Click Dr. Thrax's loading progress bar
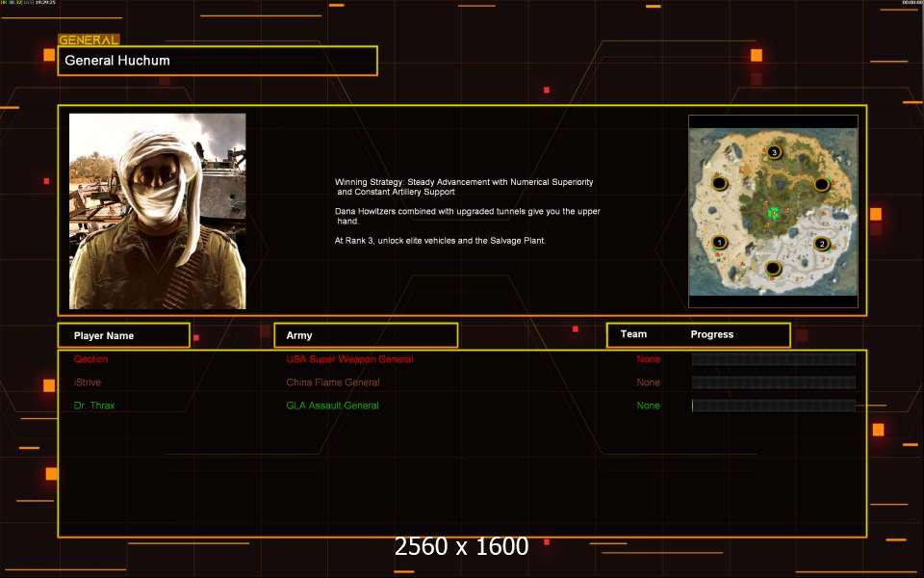The height and width of the screenshot is (578, 924). pyautogui.click(x=774, y=406)
